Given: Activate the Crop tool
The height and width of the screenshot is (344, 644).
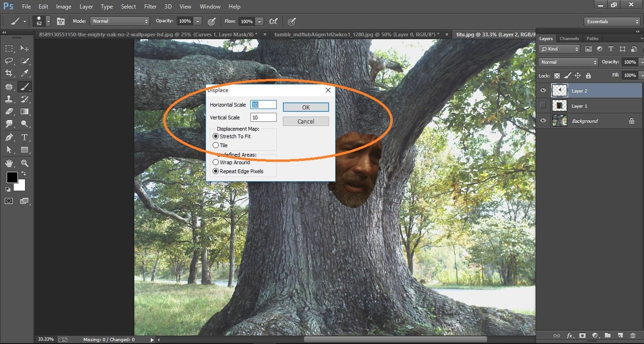Looking at the screenshot, I should (x=8, y=73).
